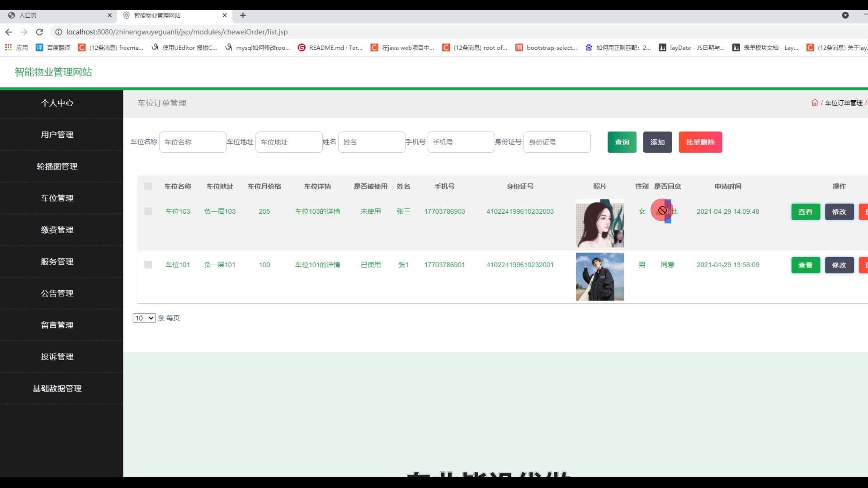Click the red 批量删除 button

(x=700, y=142)
